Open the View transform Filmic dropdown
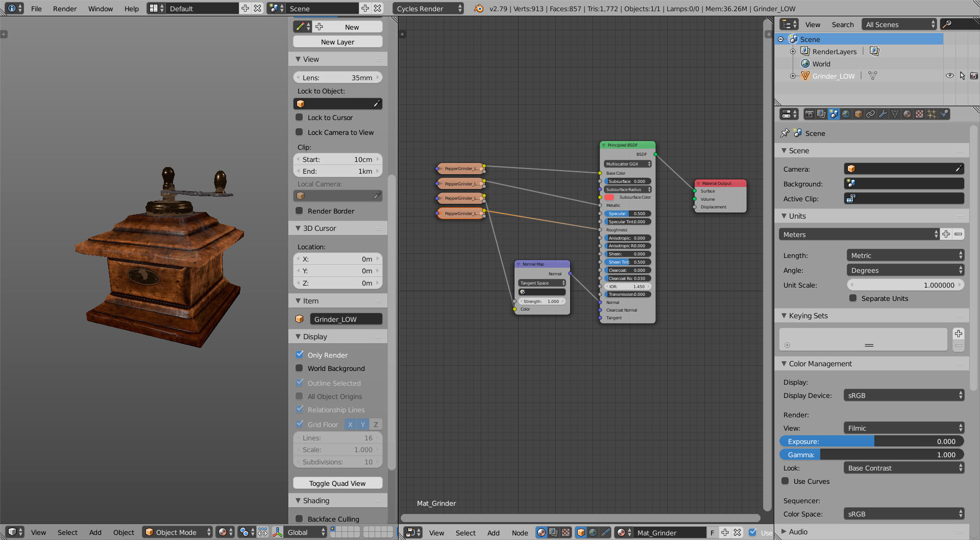This screenshot has height=540, width=980. coord(904,428)
